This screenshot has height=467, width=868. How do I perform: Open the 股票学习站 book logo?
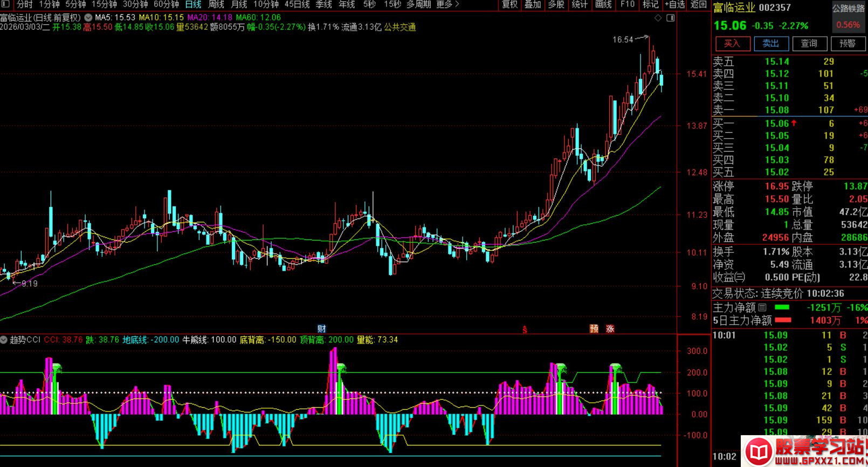[x=759, y=452]
